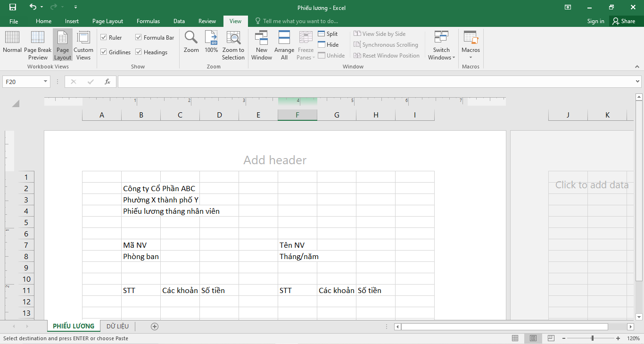Click View Side by Side
The image size is (644, 344).
point(380,34)
